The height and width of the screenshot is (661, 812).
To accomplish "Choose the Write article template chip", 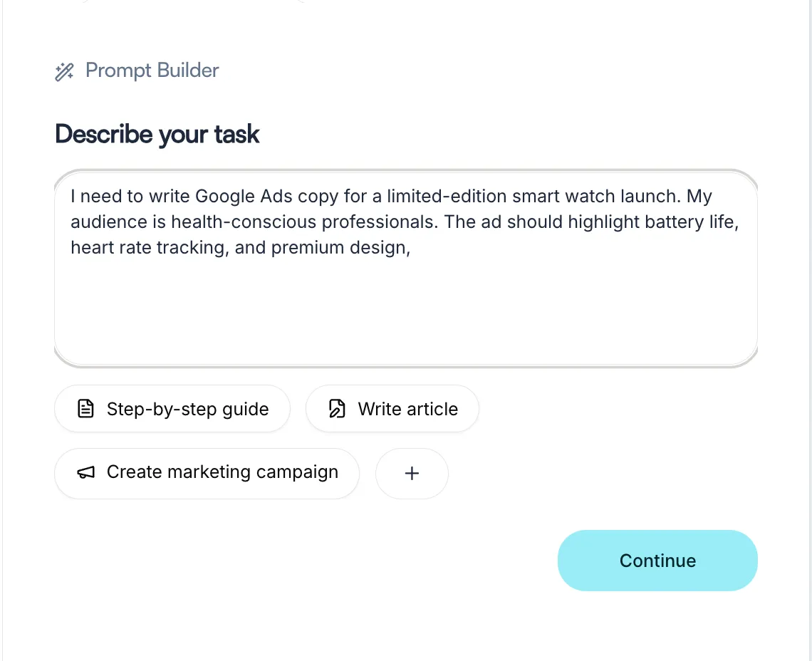I will (392, 409).
